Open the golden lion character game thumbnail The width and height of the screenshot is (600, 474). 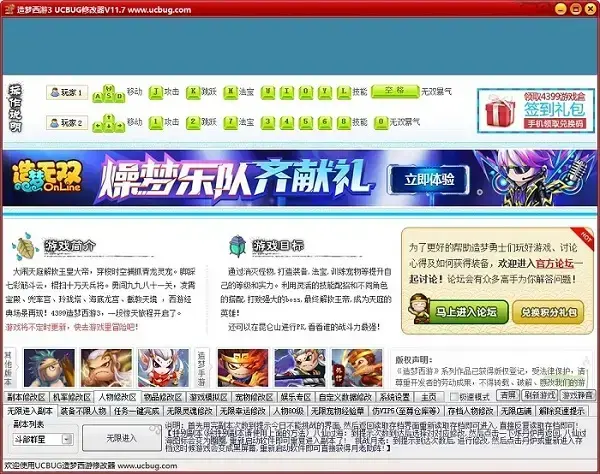coord(106,368)
